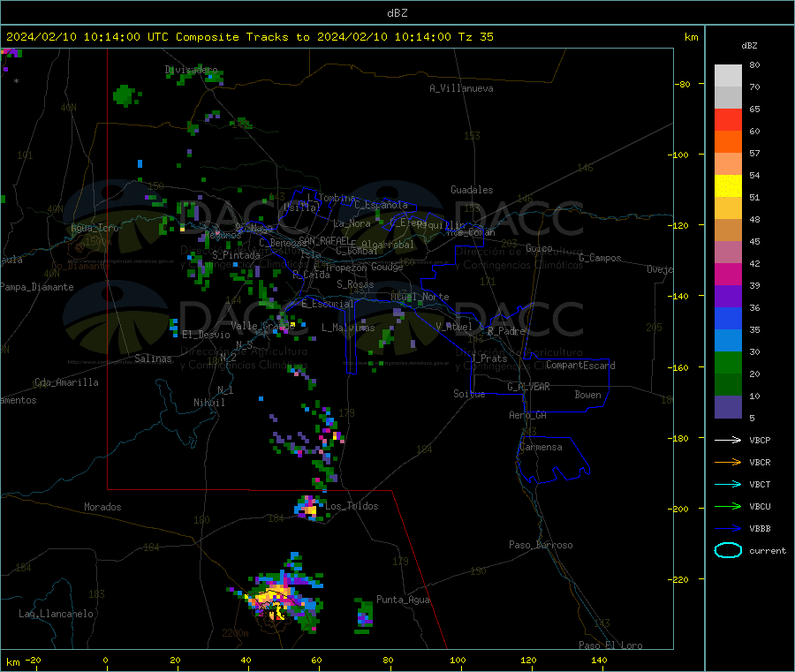Select the purple 36 dBZ color swatch
The image size is (795, 672).
click(728, 297)
